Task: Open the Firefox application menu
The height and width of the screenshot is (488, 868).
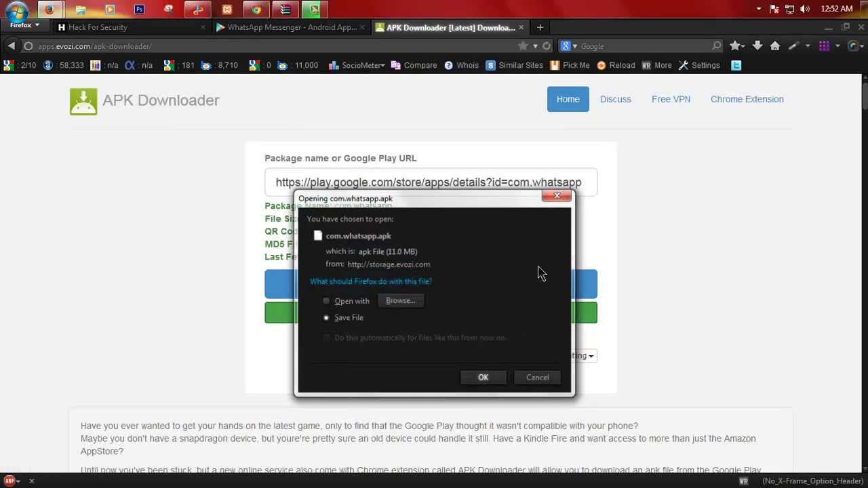Action: pyautogui.click(x=24, y=25)
